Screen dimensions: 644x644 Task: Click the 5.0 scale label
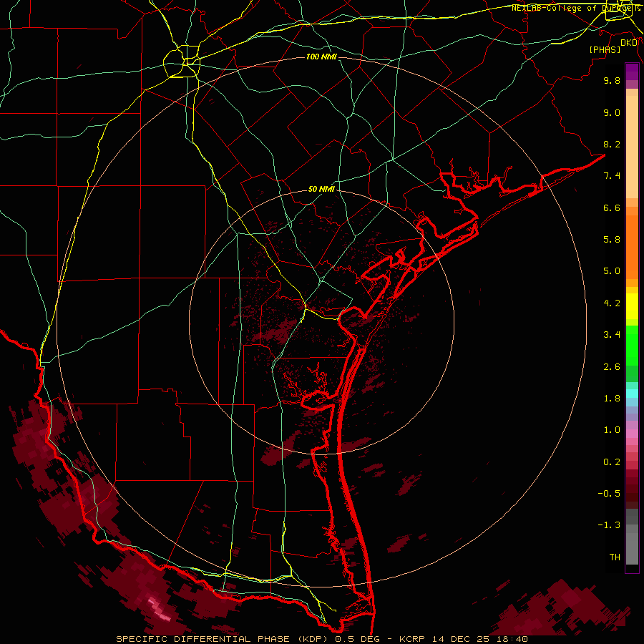coord(612,271)
